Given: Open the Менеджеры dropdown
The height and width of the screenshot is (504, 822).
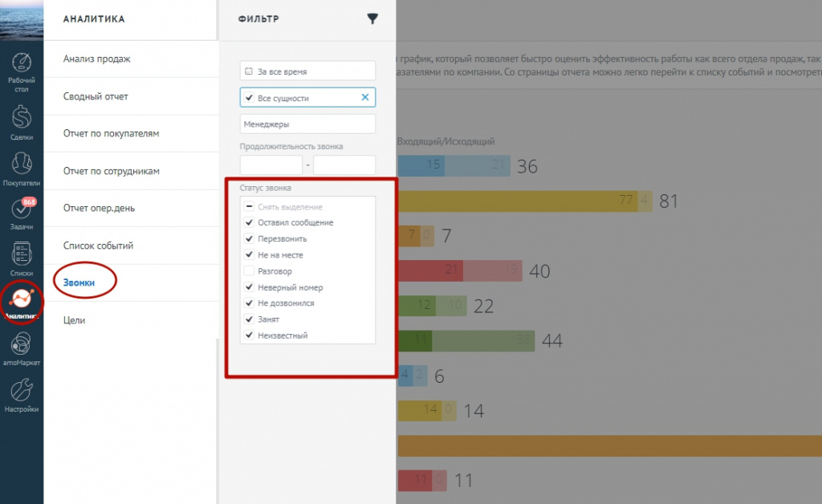Looking at the screenshot, I should [307, 124].
